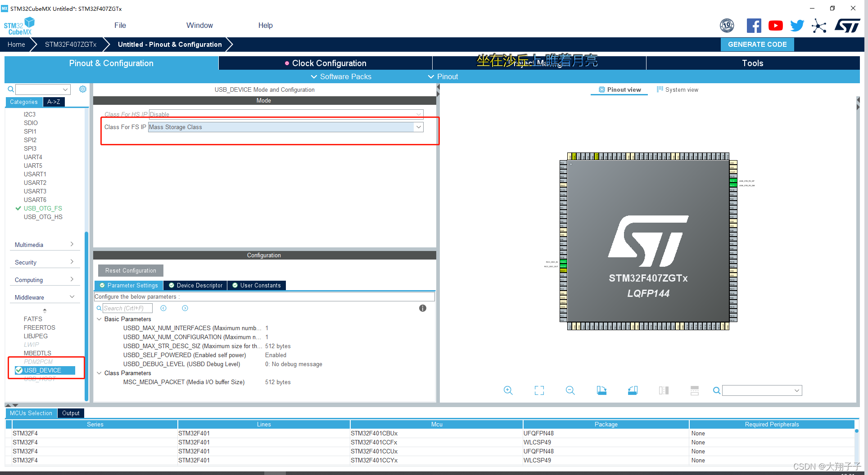This screenshot has width=868, height=475.
Task: Zoom in on the pinout view
Action: click(508, 390)
